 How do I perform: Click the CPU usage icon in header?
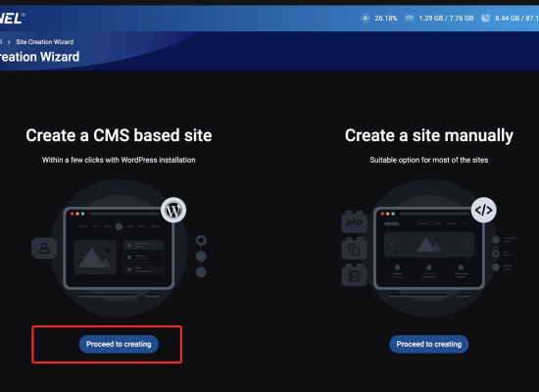click(366, 18)
